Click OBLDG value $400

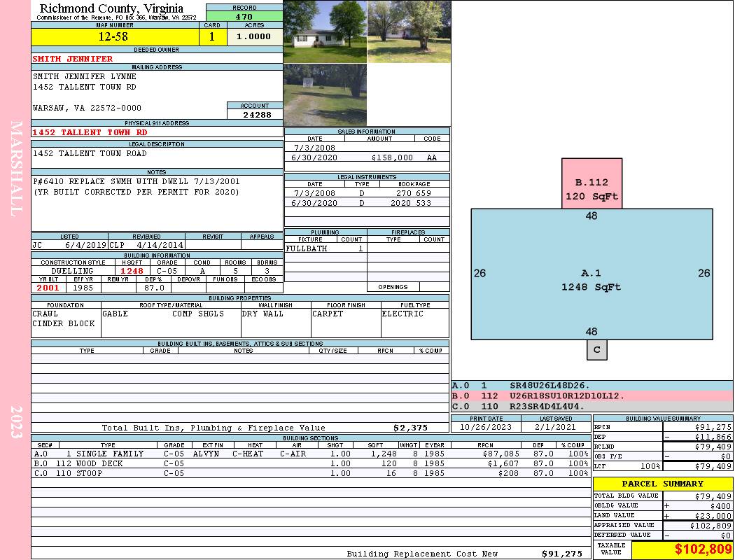[720, 506]
